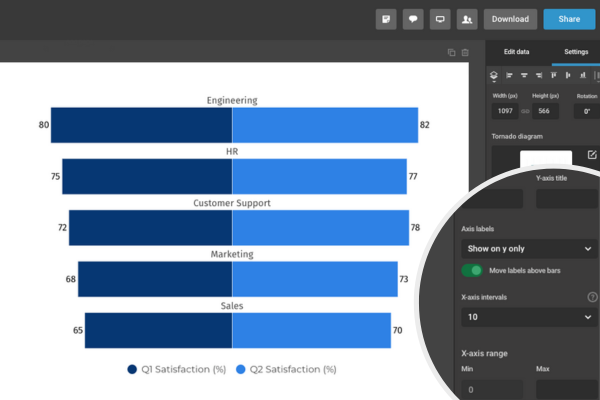The height and width of the screenshot is (400, 600).
Task: Select the Sales Q2 bar labeled 70
Action: (x=311, y=330)
